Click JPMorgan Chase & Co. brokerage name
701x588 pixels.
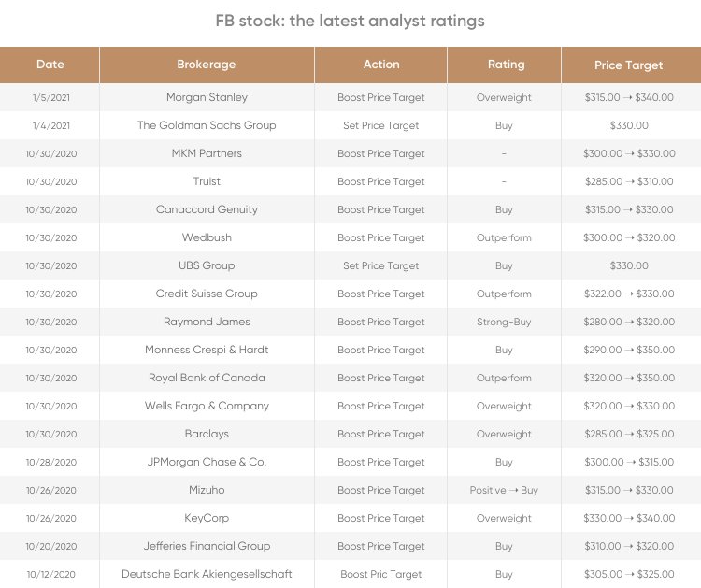point(207,462)
